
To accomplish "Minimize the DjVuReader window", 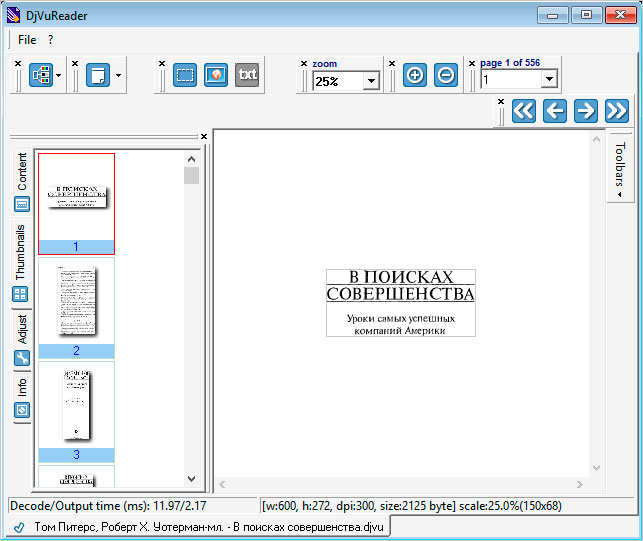I will coord(553,15).
